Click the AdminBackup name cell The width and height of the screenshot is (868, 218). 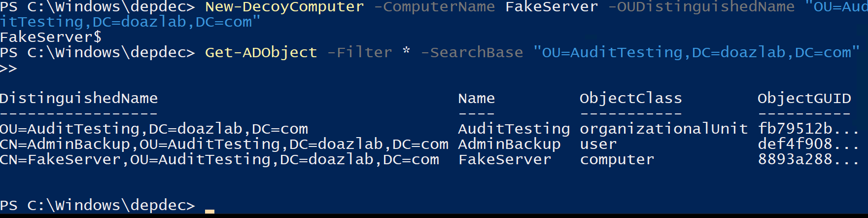[509, 144]
